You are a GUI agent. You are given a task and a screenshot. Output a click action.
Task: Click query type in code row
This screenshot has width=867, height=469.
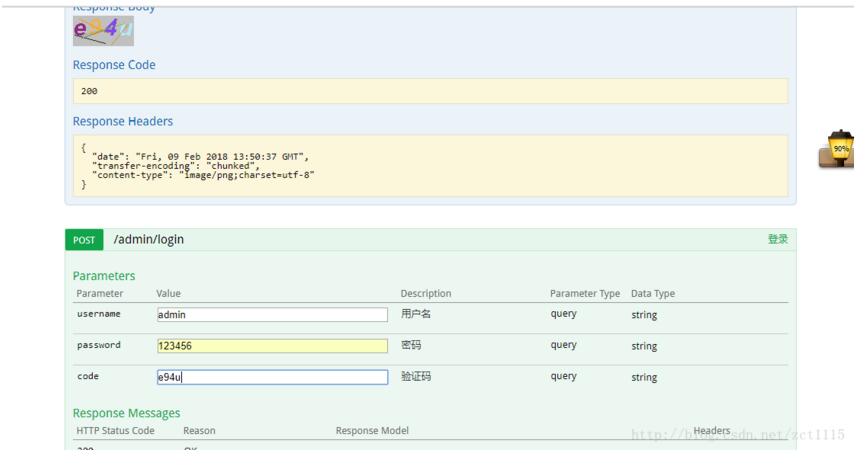(563, 376)
